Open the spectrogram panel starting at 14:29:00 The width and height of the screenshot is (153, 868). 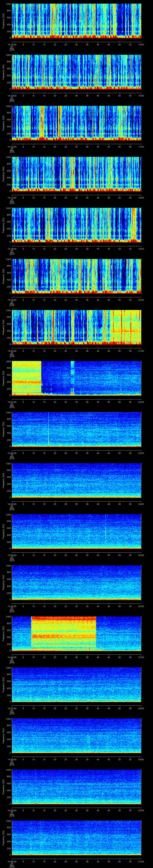point(77,786)
